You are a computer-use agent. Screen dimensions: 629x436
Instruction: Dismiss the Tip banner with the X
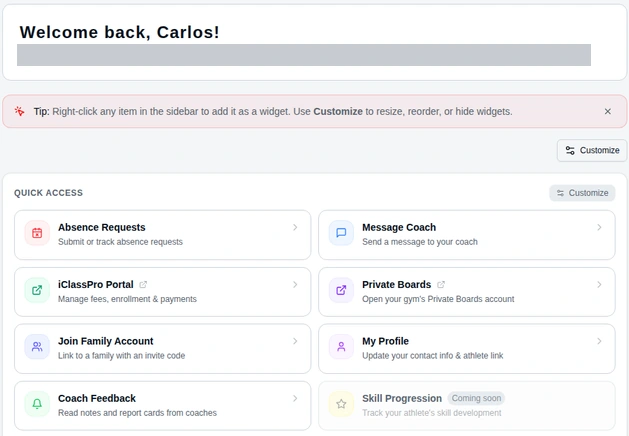[x=608, y=111]
